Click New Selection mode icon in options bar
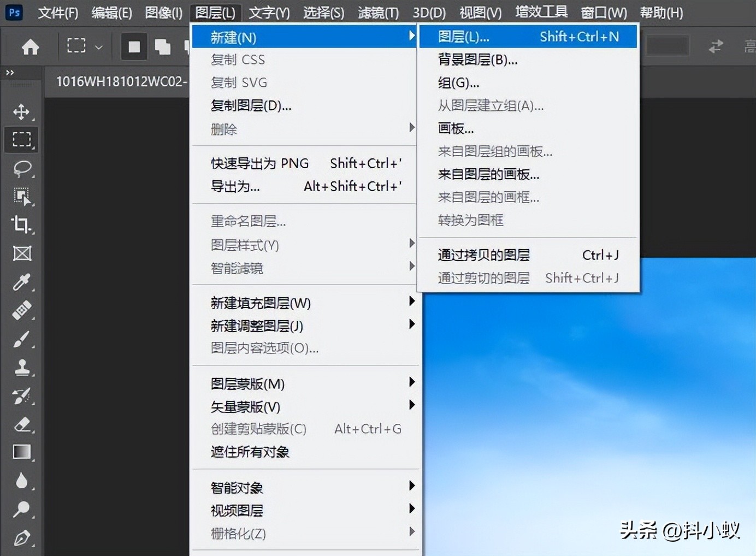This screenshot has width=756, height=556. click(x=134, y=47)
